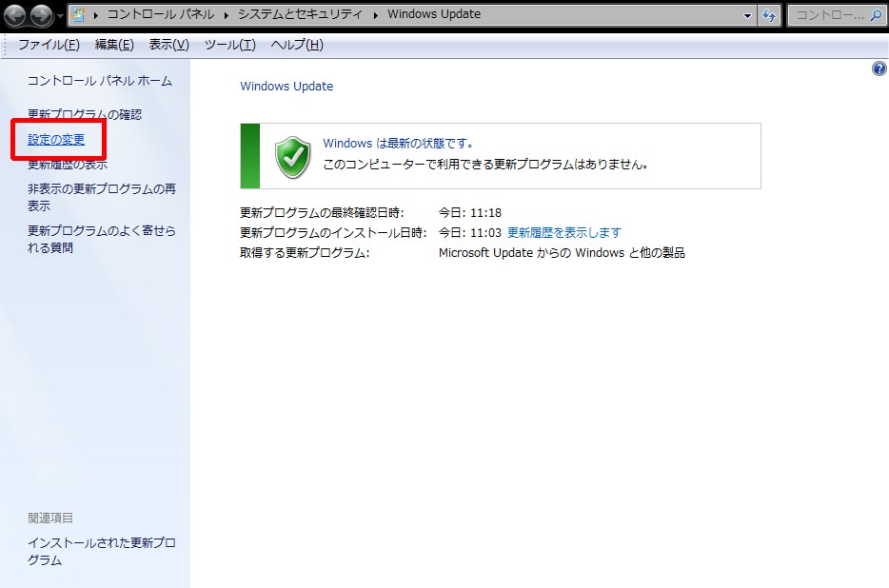Click the Windows Update page heading link

(286, 86)
